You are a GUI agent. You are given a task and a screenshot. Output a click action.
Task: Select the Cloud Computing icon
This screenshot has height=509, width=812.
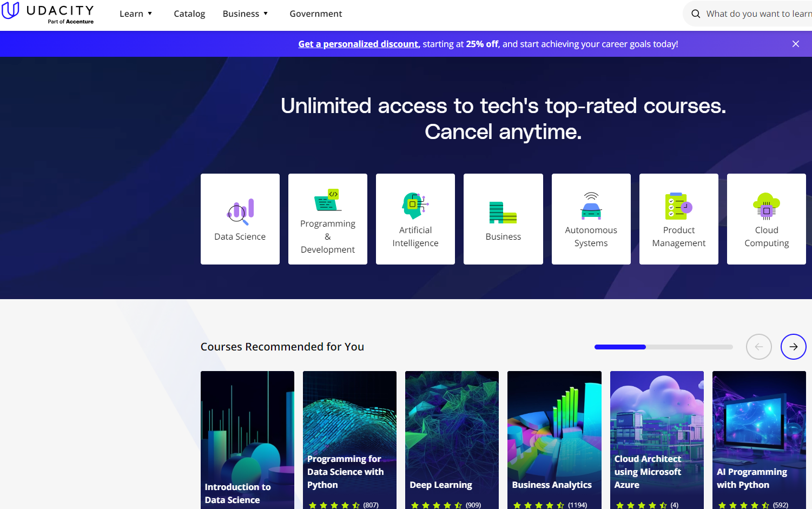click(766, 206)
